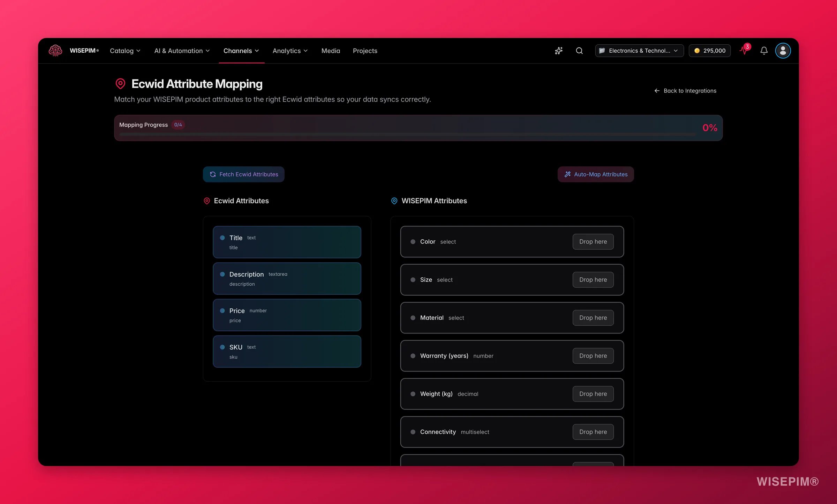Click Drop here for Weight (kg)
Screen dimensions: 837x504
tap(593, 394)
